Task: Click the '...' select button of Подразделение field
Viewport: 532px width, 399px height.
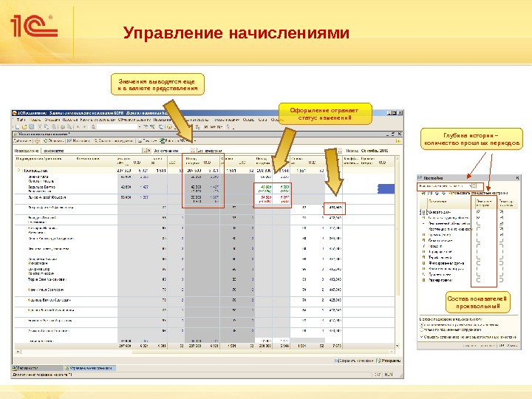Action: click(145, 151)
